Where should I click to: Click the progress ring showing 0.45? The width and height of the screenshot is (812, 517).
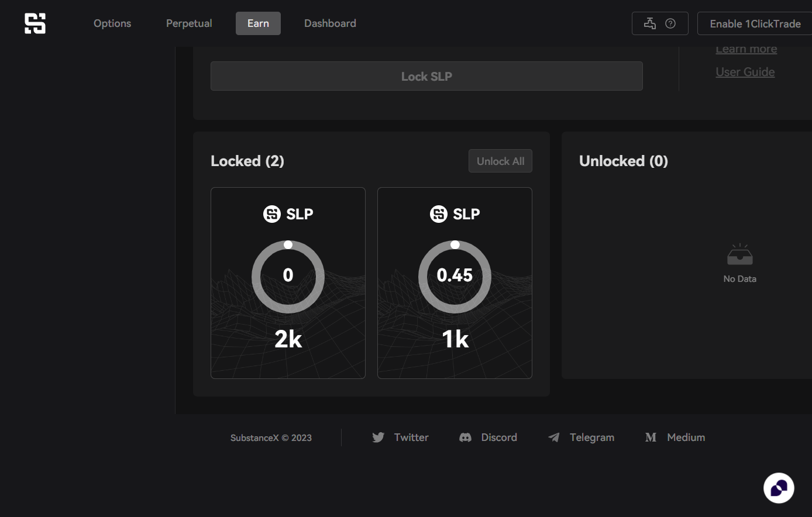click(x=455, y=277)
